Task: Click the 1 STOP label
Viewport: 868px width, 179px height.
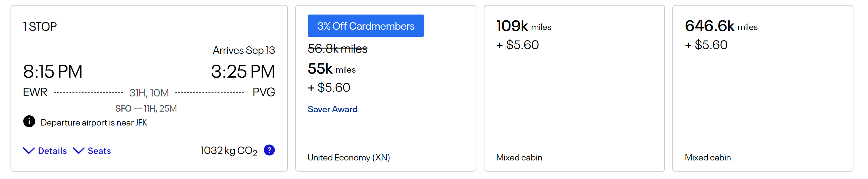Action: (40, 27)
